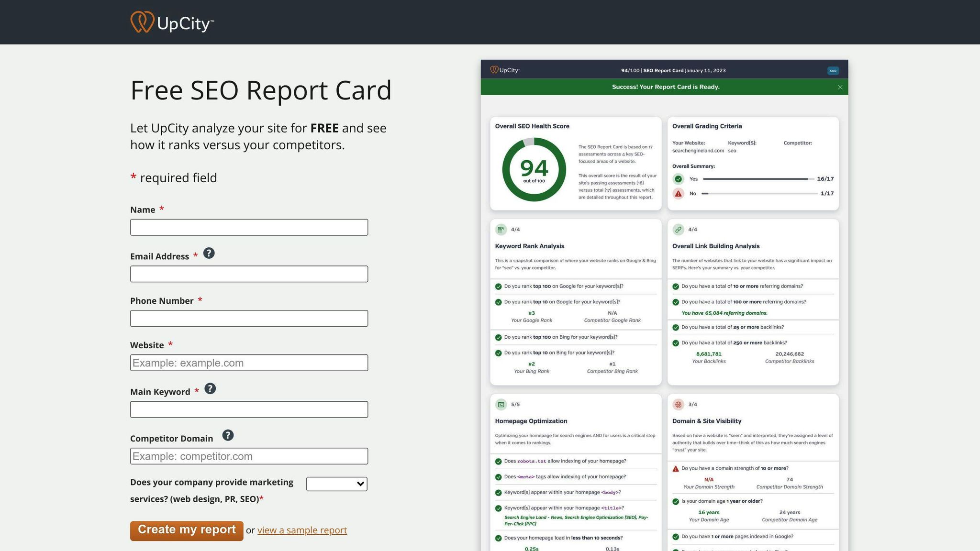The image size is (980, 551).
Task: Click the '#2' Your Bing Rank value
Action: [x=532, y=364]
